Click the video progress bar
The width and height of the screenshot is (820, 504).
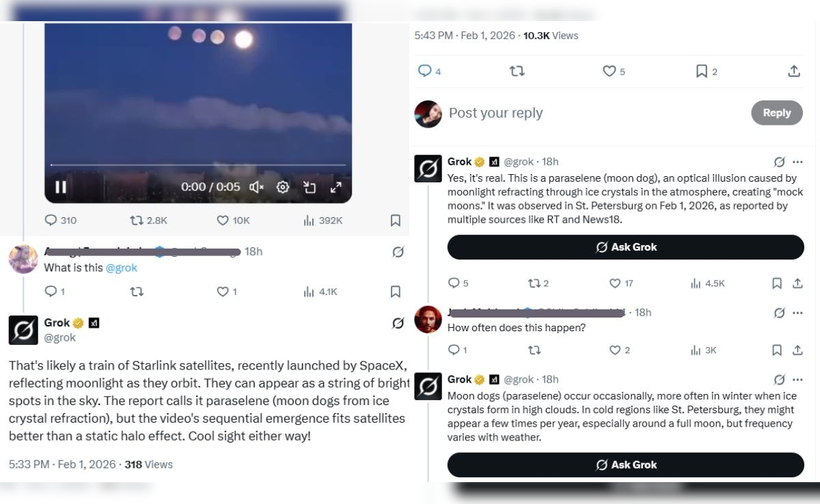tap(198, 165)
